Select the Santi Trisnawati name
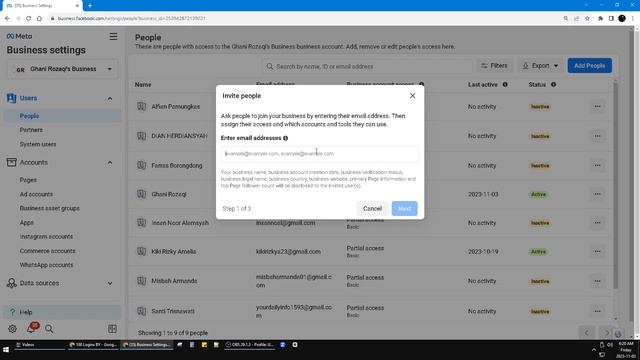This screenshot has width=640, height=360. pyautogui.click(x=173, y=311)
